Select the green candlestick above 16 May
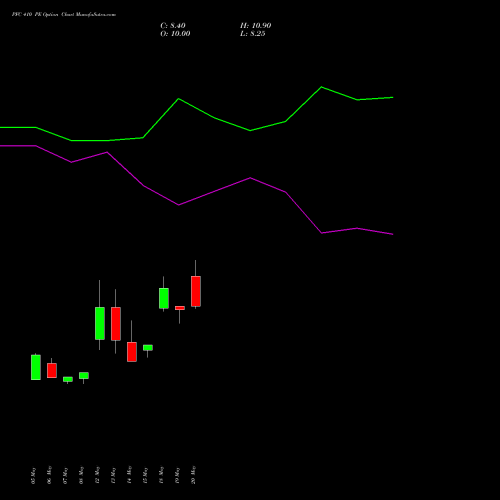Viewport: 500px width, 500px height. point(164,298)
